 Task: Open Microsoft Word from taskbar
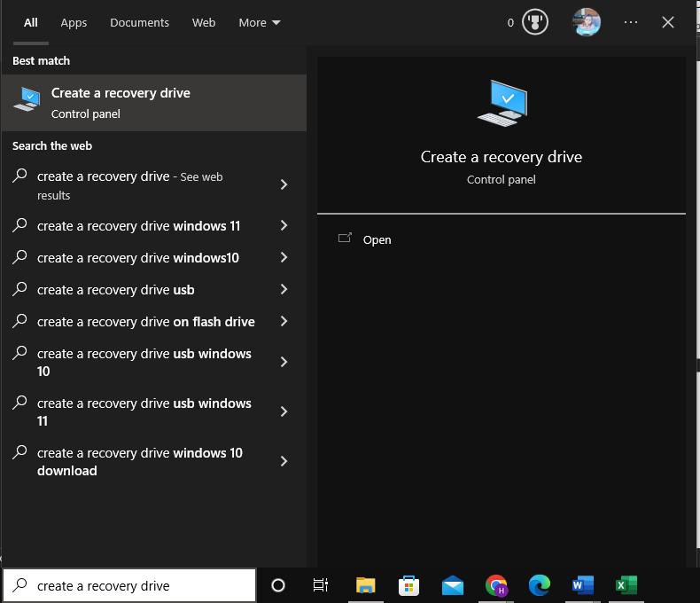point(582,585)
